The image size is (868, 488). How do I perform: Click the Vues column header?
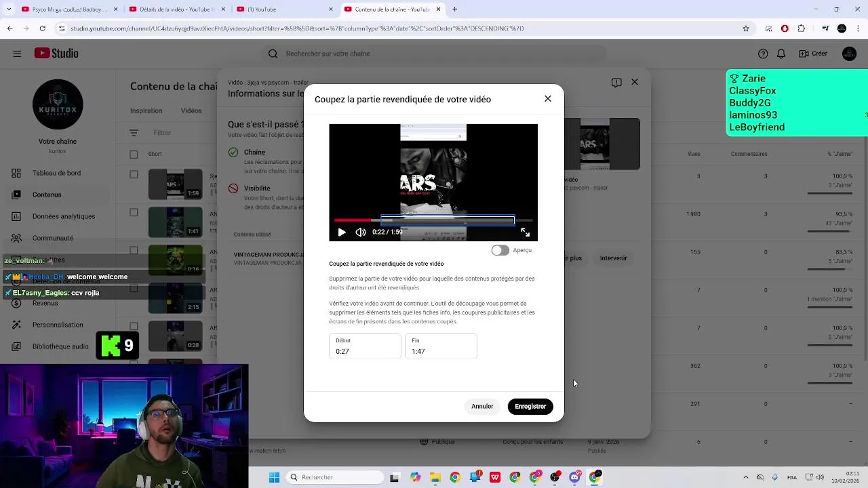tap(694, 154)
